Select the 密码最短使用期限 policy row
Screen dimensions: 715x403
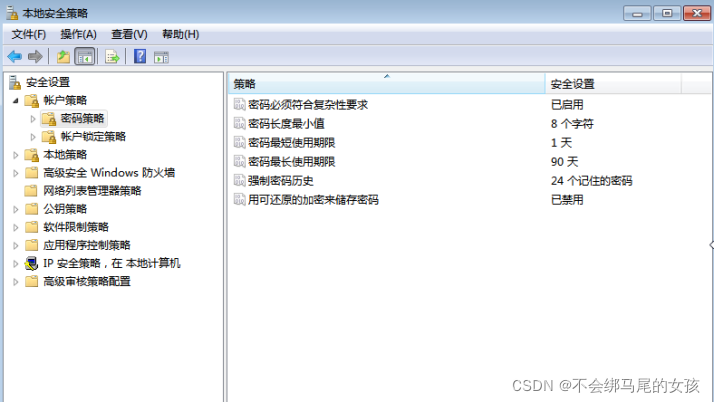pos(470,143)
